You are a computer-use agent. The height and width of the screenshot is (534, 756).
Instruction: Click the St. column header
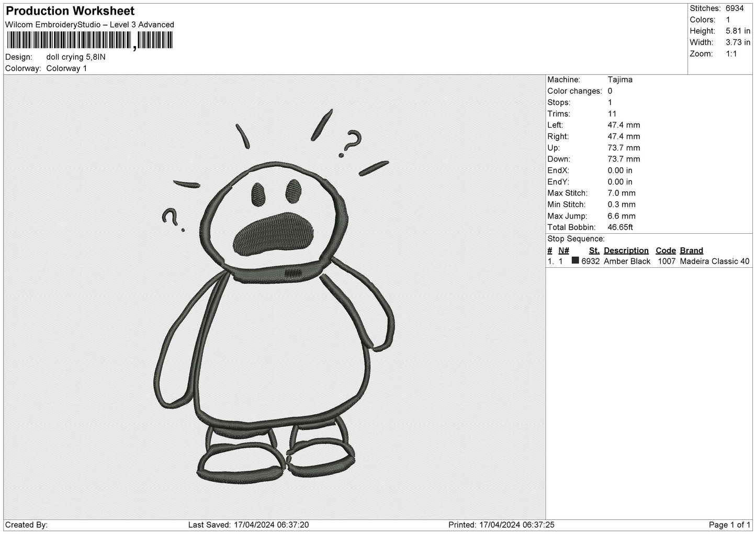pyautogui.click(x=594, y=251)
